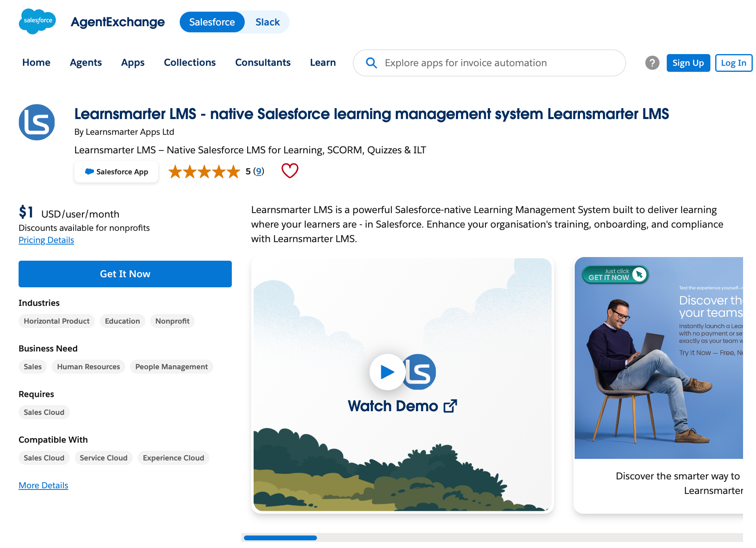Select the Horizontal Product industry tag

[x=57, y=321]
